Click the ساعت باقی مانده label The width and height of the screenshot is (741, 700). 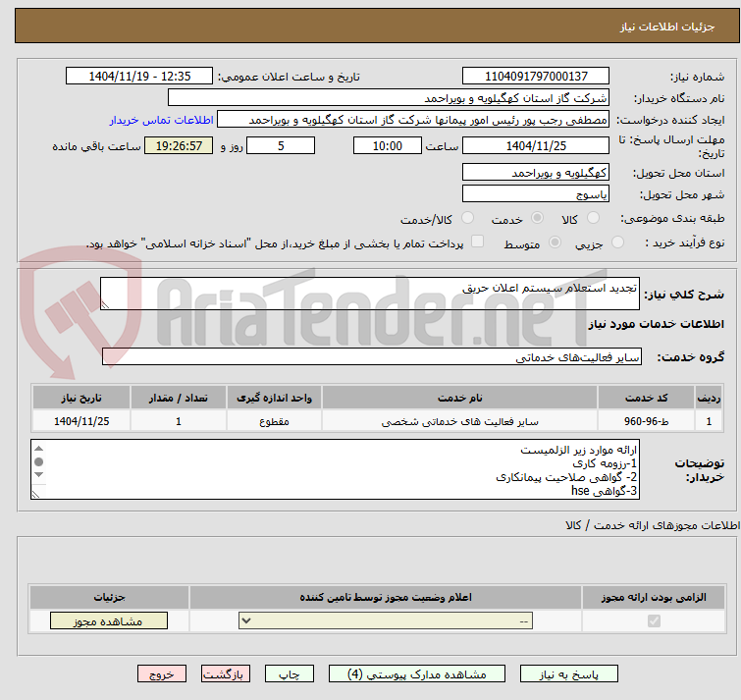(x=96, y=146)
